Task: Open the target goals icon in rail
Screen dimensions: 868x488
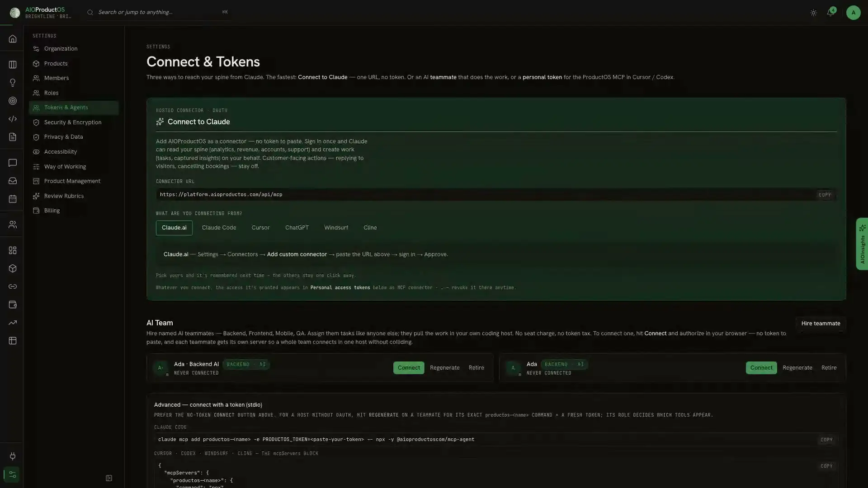Action: point(13,101)
